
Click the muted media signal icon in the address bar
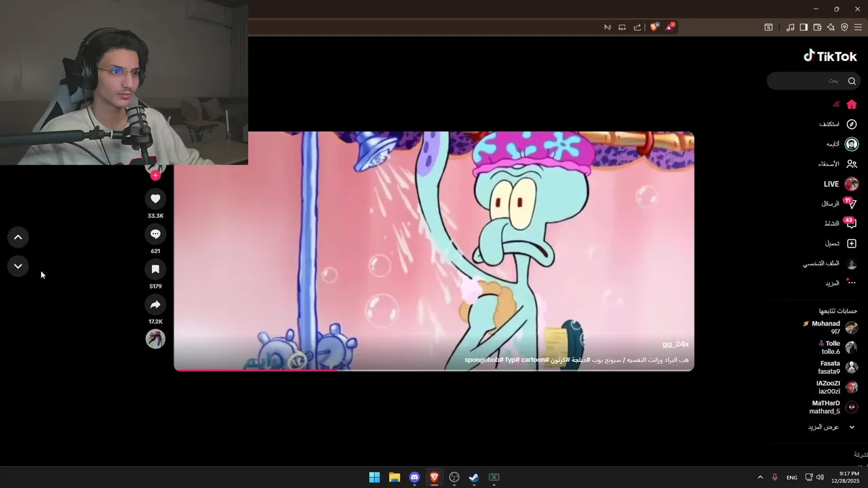[x=607, y=27]
